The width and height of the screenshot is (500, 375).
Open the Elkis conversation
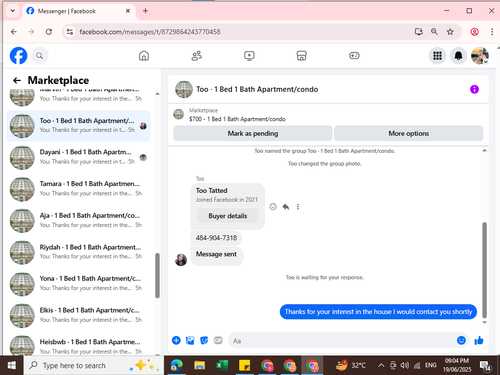[78, 315]
